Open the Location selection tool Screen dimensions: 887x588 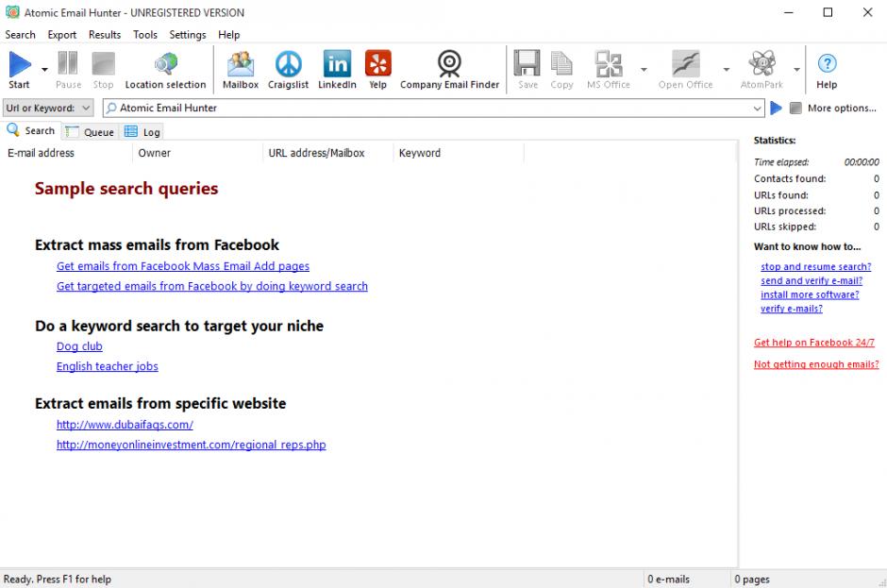pos(165,70)
